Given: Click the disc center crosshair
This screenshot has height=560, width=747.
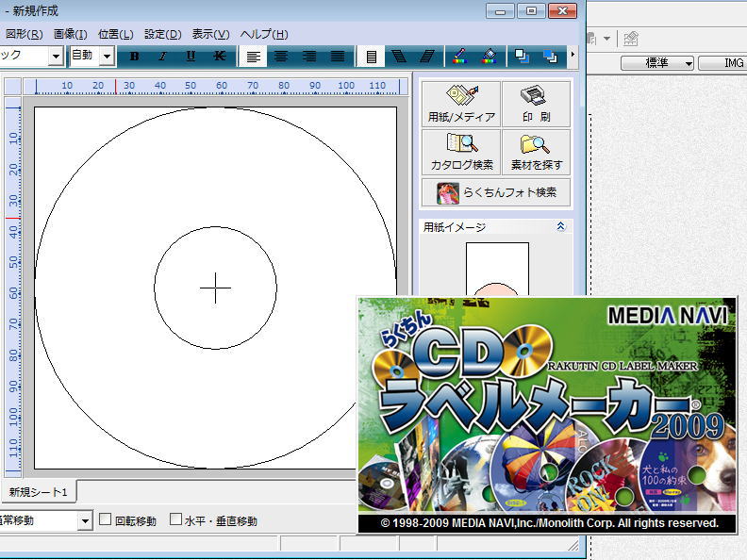Looking at the screenshot, I should pyautogui.click(x=215, y=288).
